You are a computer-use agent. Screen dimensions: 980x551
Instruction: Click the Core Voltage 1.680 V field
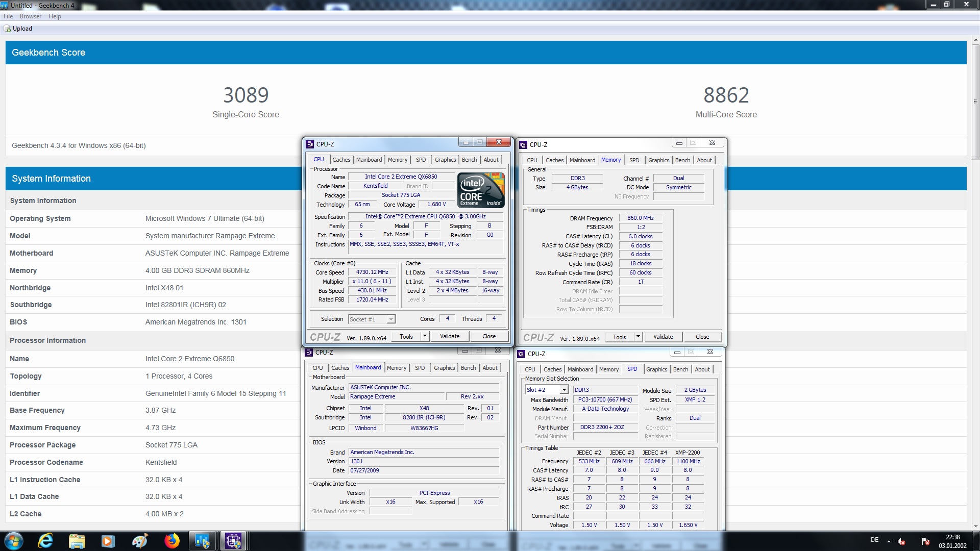pyautogui.click(x=436, y=204)
